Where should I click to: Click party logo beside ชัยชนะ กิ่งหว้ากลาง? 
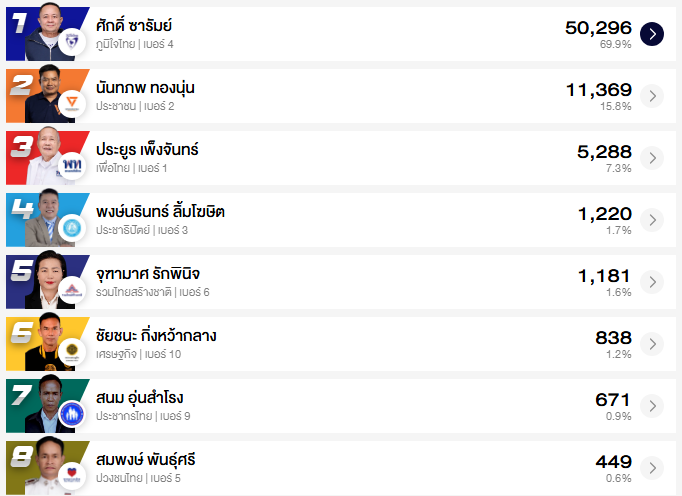[72, 351]
